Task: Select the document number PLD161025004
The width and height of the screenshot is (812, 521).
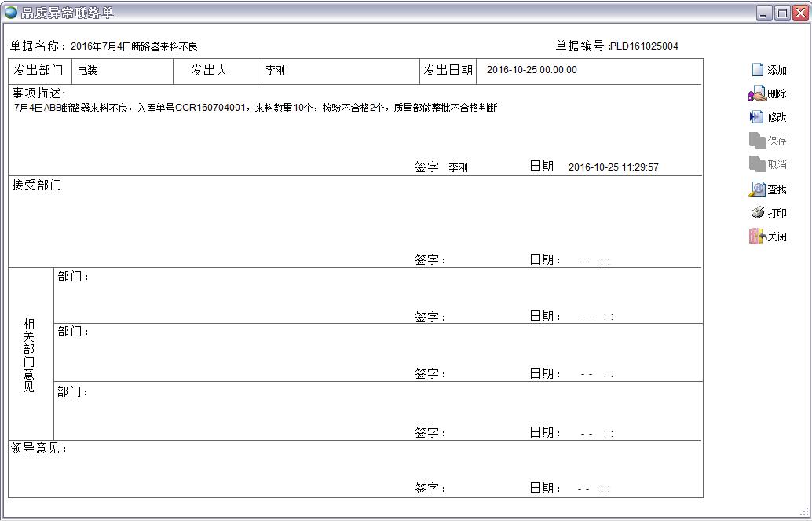Action: [644, 46]
